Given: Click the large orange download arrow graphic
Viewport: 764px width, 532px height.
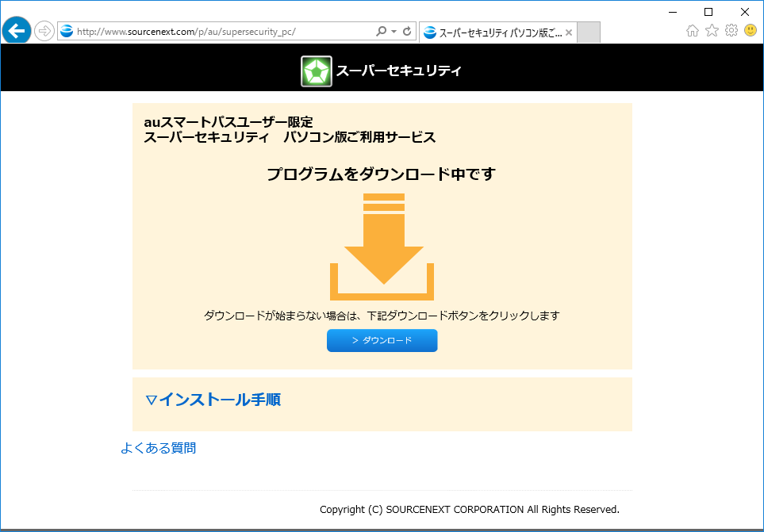Looking at the screenshot, I should tap(382, 247).
